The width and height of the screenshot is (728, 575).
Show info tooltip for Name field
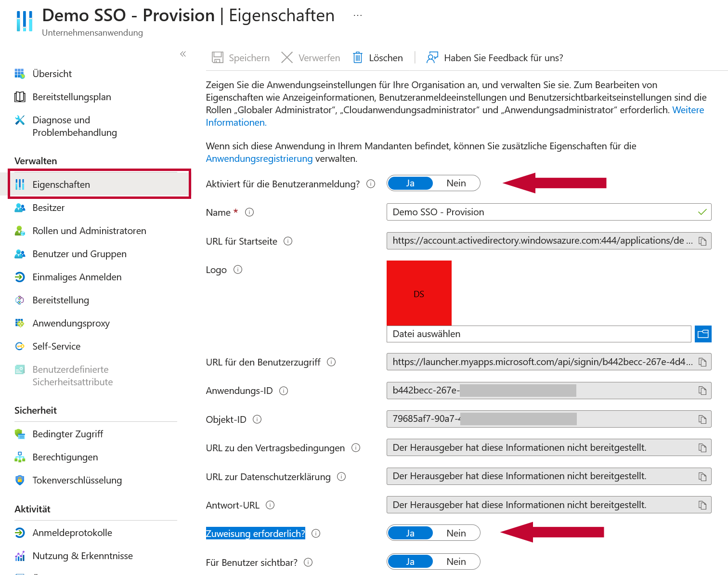[x=249, y=212]
